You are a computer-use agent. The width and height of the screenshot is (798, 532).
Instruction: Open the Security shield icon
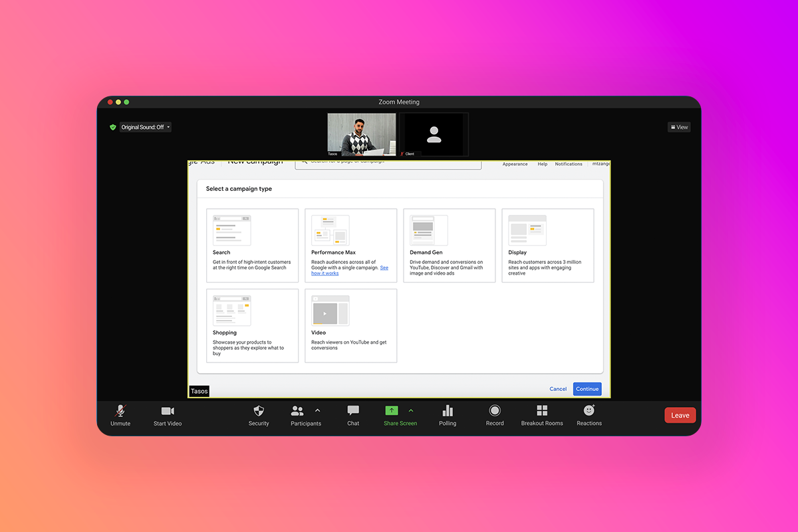[259, 411]
